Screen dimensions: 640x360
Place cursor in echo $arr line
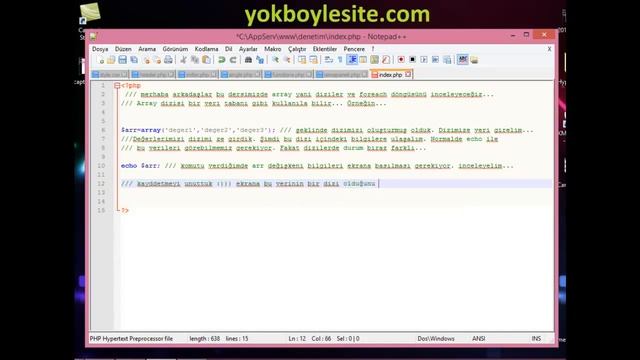pos(317,166)
